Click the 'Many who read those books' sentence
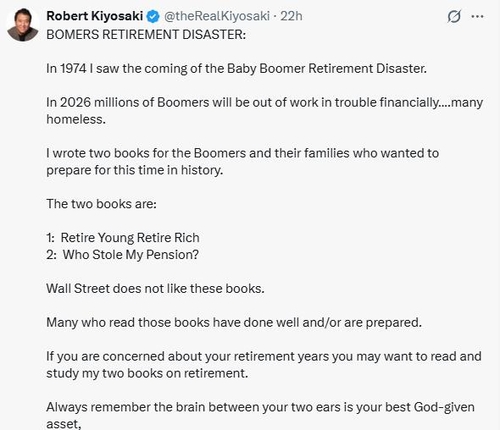500x430 pixels. tap(234, 323)
